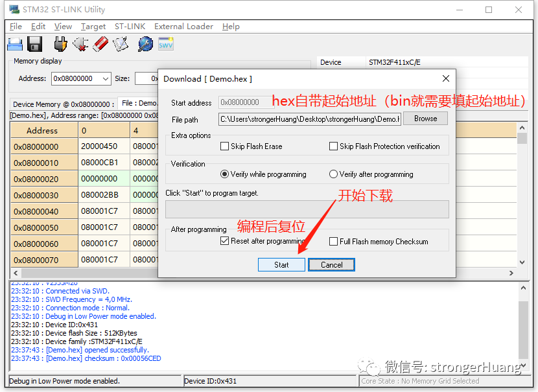Click the Device value STM32F411xC/E
538x392 pixels.
[x=395, y=62]
